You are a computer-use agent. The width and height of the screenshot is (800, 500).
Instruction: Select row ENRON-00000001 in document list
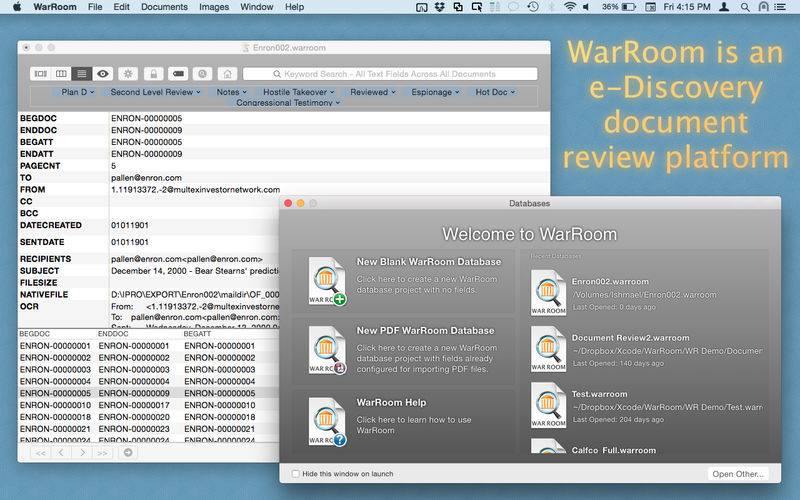tap(148, 346)
